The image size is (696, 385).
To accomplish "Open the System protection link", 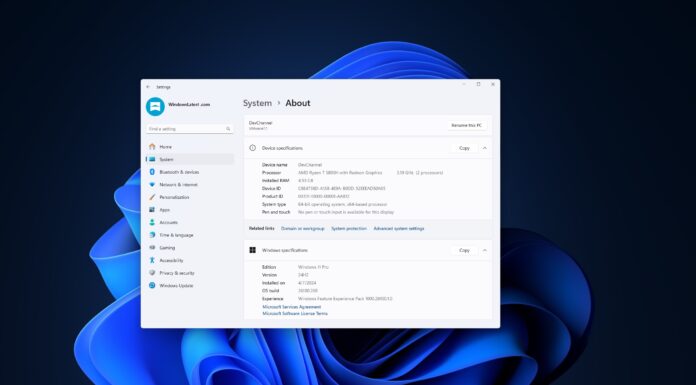I will tap(349, 229).
